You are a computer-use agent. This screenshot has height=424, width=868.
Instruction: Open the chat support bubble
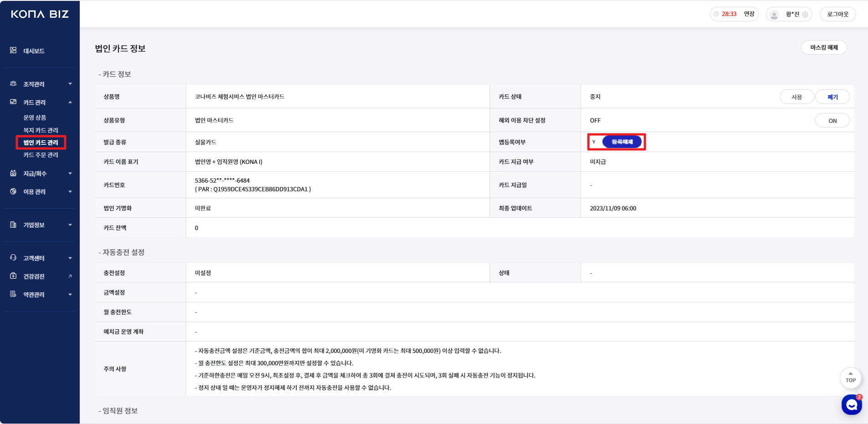pos(852,404)
